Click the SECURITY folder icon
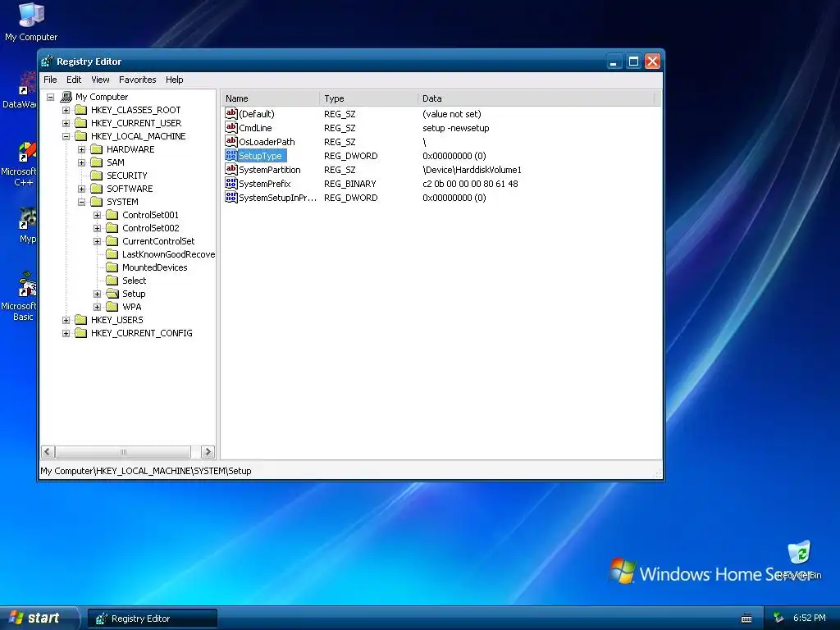This screenshot has width=840, height=630. click(x=97, y=176)
